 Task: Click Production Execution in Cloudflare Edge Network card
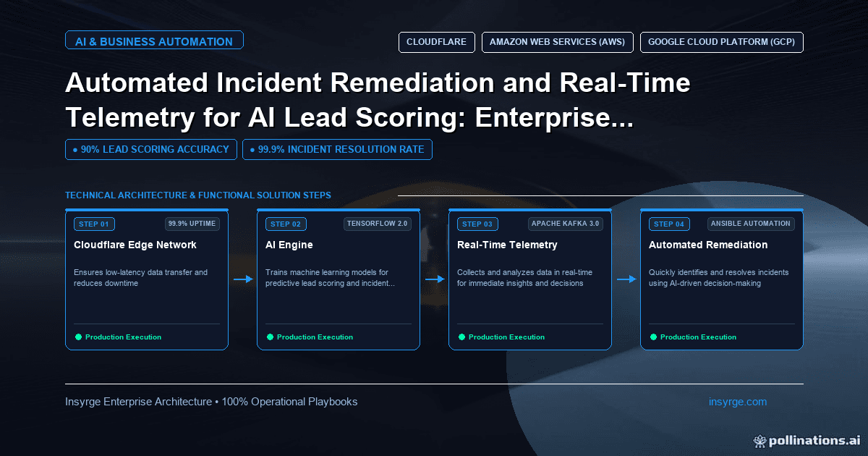(123, 337)
